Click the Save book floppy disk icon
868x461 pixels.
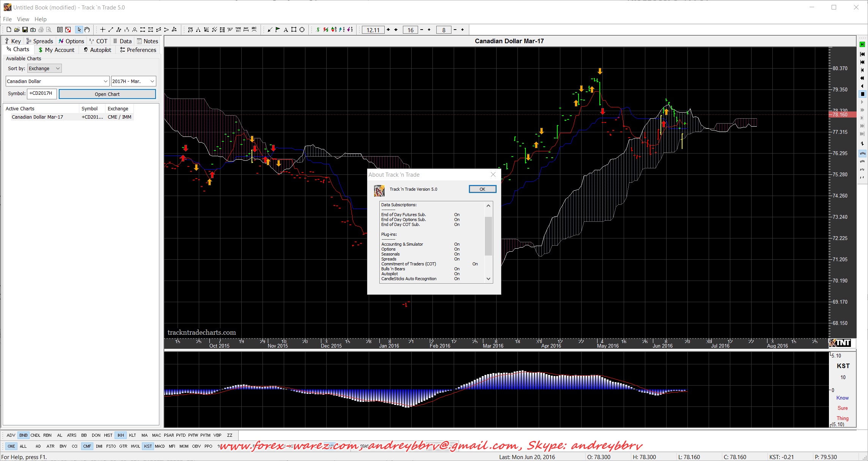point(25,30)
